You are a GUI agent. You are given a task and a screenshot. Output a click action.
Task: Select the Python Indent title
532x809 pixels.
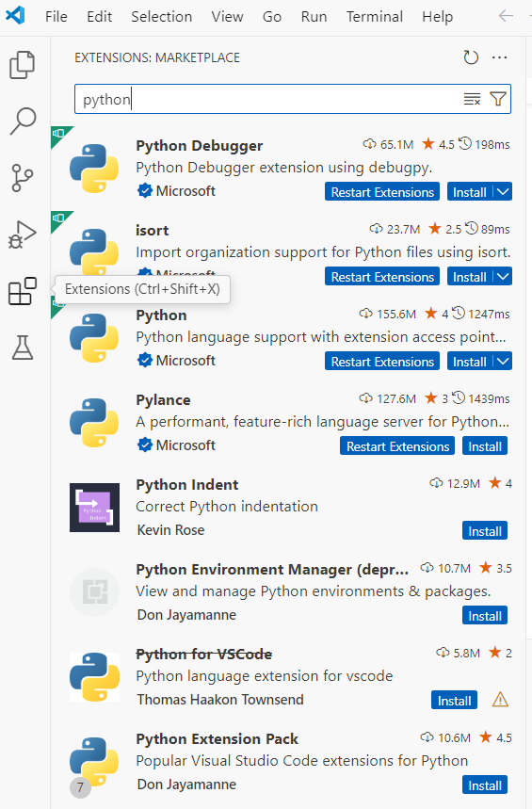[186, 484]
